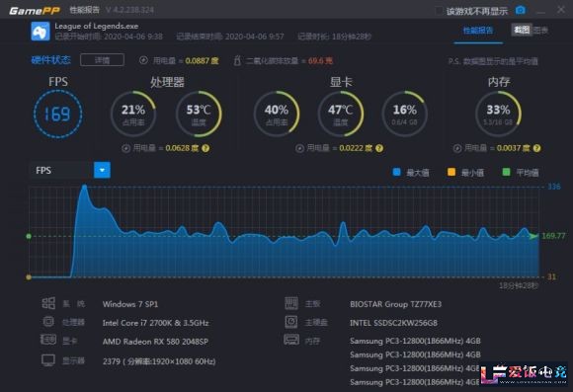Click the CO2 emission bottle icon
Image resolution: width=573 pixels, height=392 pixels.
237,60
